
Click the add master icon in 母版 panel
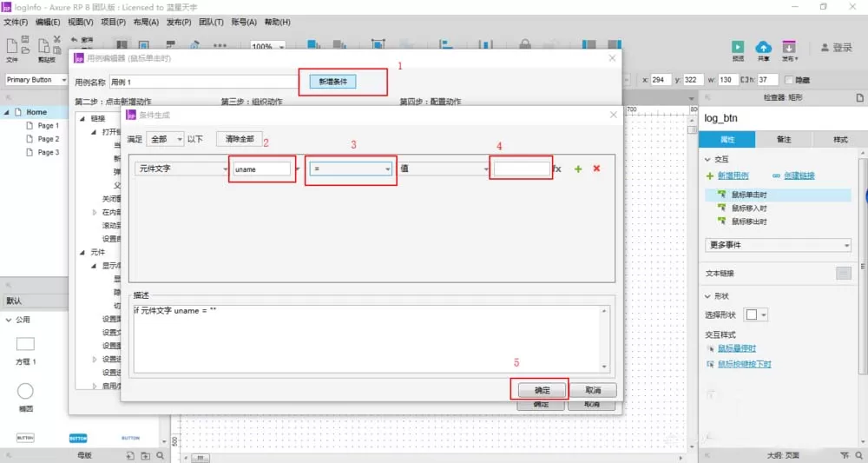coord(130,455)
